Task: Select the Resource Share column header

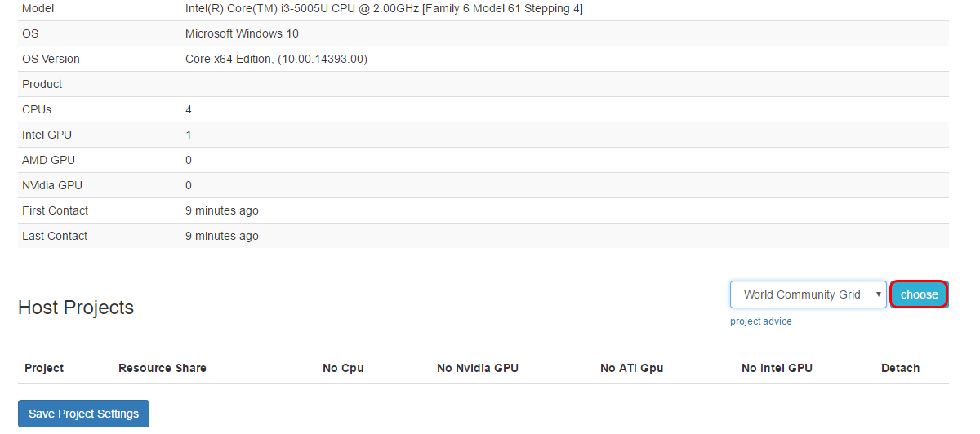Action: (x=163, y=368)
